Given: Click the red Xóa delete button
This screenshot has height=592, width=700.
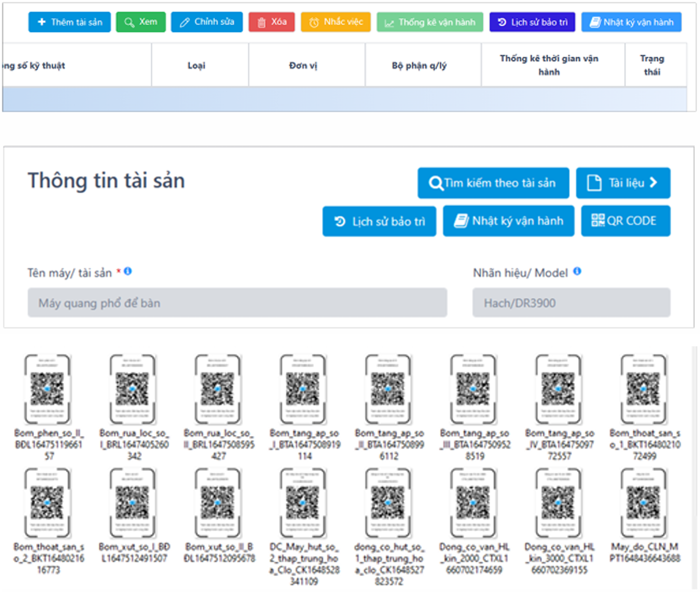Looking at the screenshot, I should pyautogui.click(x=272, y=22).
